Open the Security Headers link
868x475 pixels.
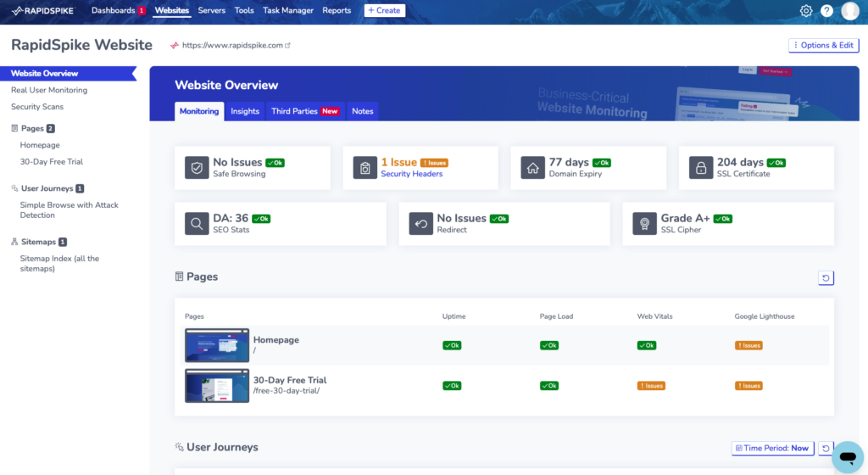tap(412, 174)
